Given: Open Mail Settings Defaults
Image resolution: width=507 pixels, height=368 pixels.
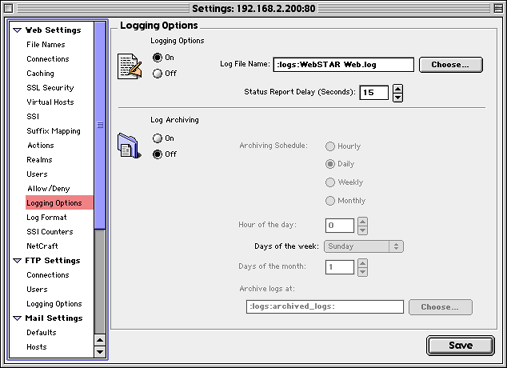Looking at the screenshot, I should pyautogui.click(x=41, y=333).
